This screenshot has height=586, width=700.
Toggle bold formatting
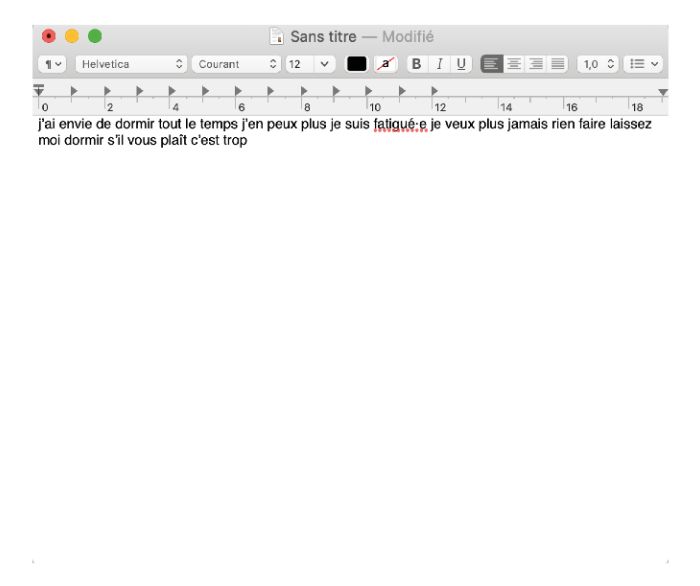[417, 64]
